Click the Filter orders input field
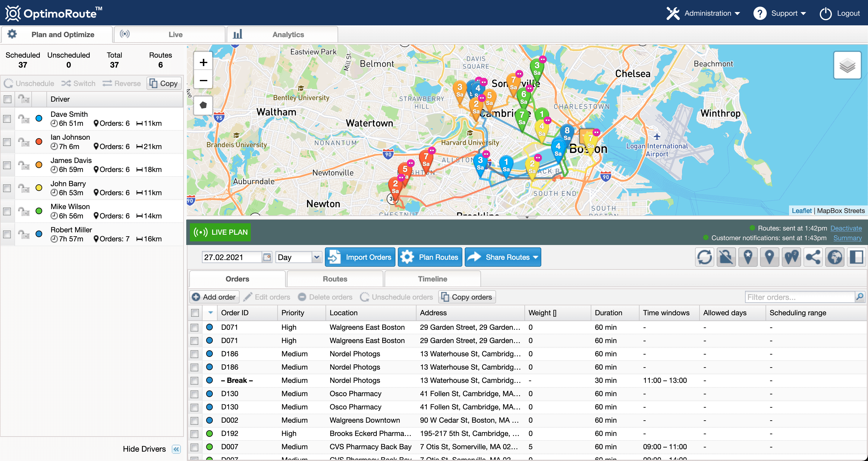The image size is (868, 461). [x=800, y=297]
